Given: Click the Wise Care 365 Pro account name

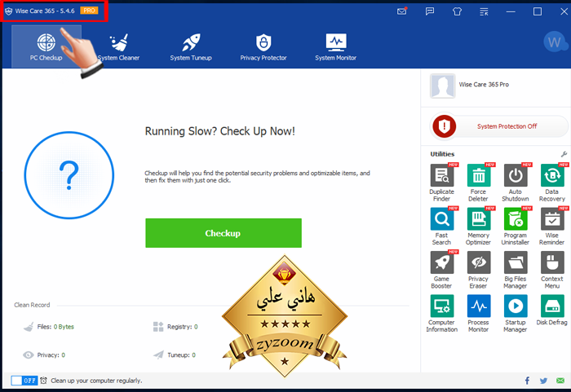Looking at the screenshot, I should coord(484,85).
